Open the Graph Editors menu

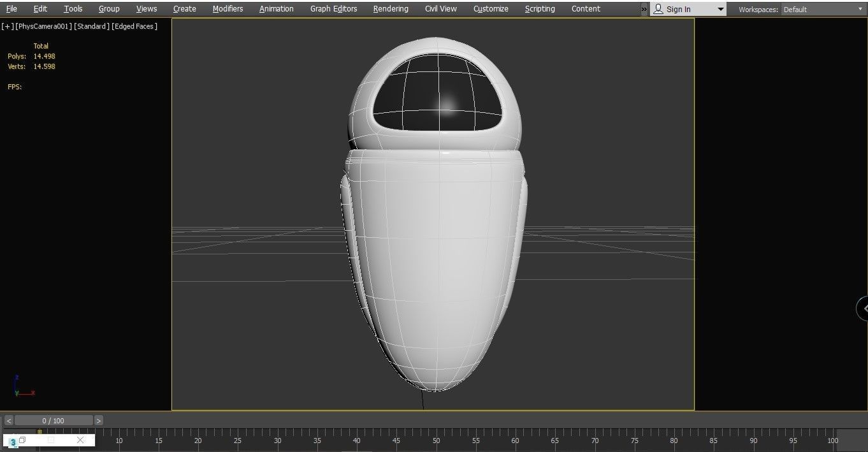coord(333,9)
